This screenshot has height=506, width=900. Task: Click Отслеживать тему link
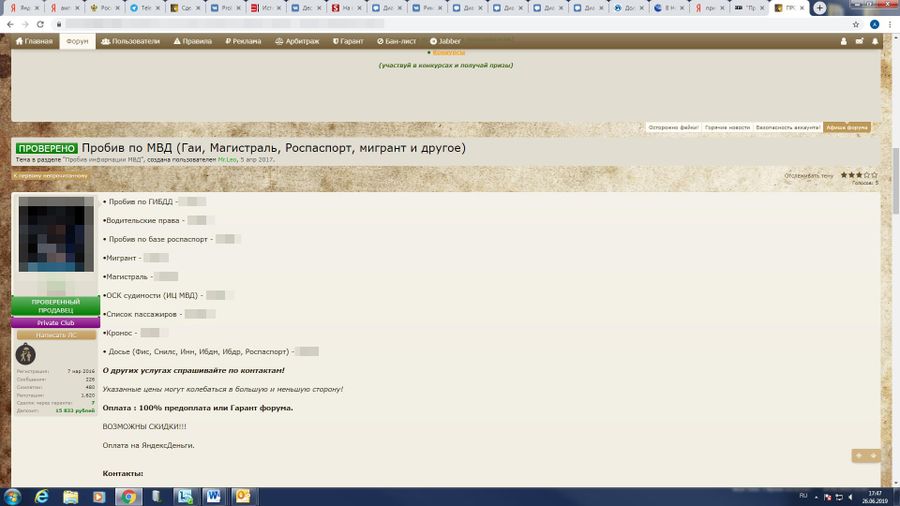point(809,176)
